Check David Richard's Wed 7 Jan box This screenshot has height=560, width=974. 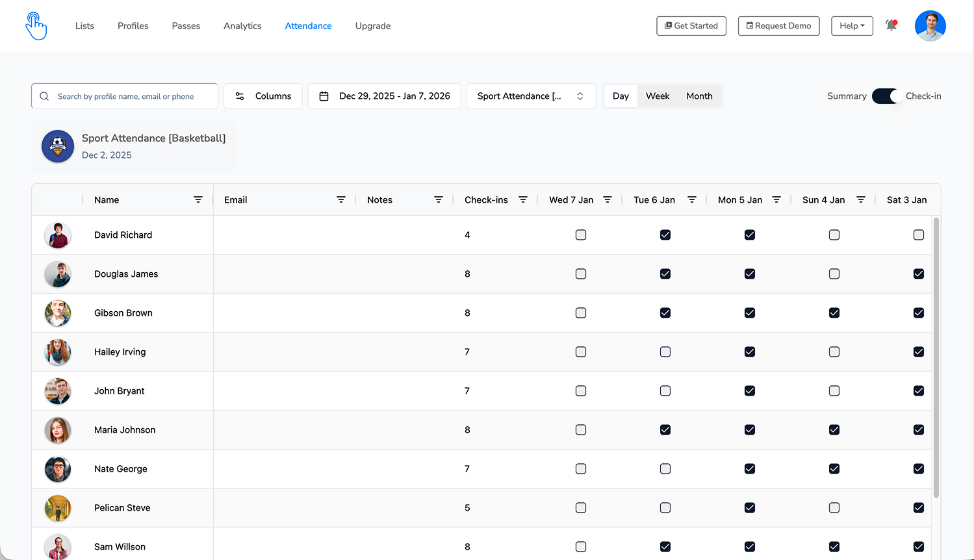coord(581,235)
